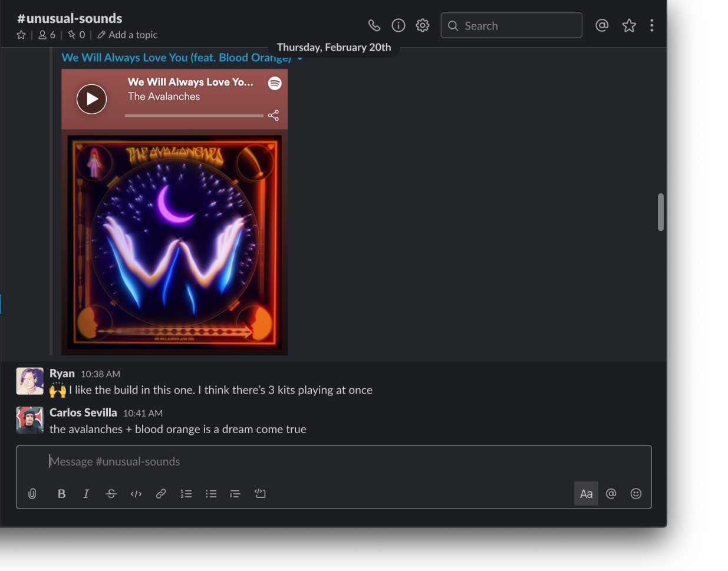Start a call with the phone icon
The image size is (728, 571).
(x=374, y=25)
